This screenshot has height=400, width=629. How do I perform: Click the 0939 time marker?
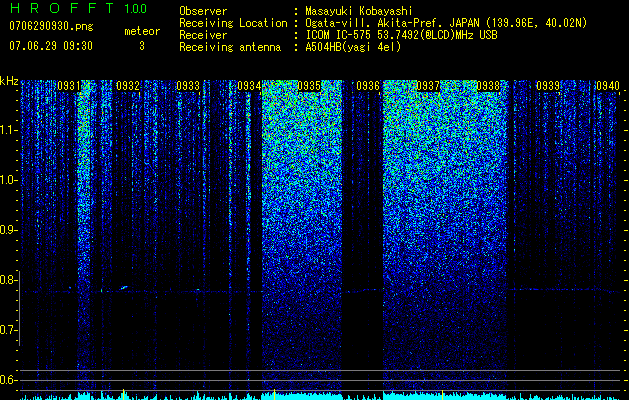coord(548,86)
